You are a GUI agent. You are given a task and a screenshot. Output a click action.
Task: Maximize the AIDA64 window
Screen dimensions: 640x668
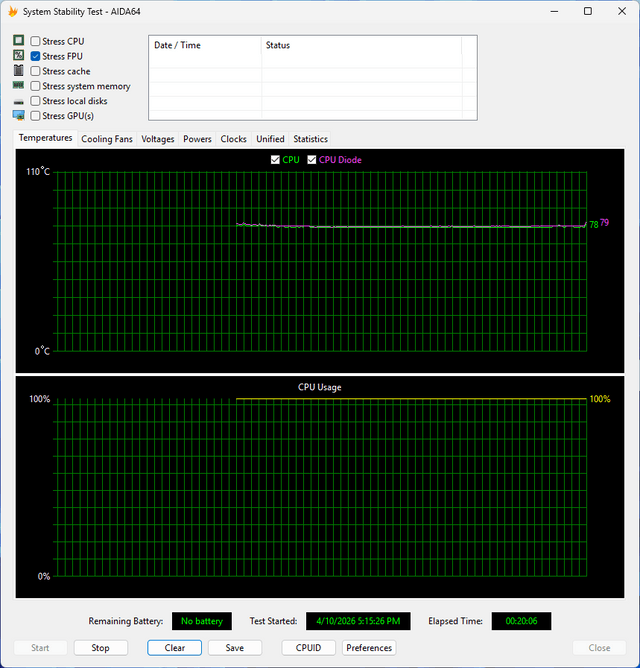click(x=588, y=12)
